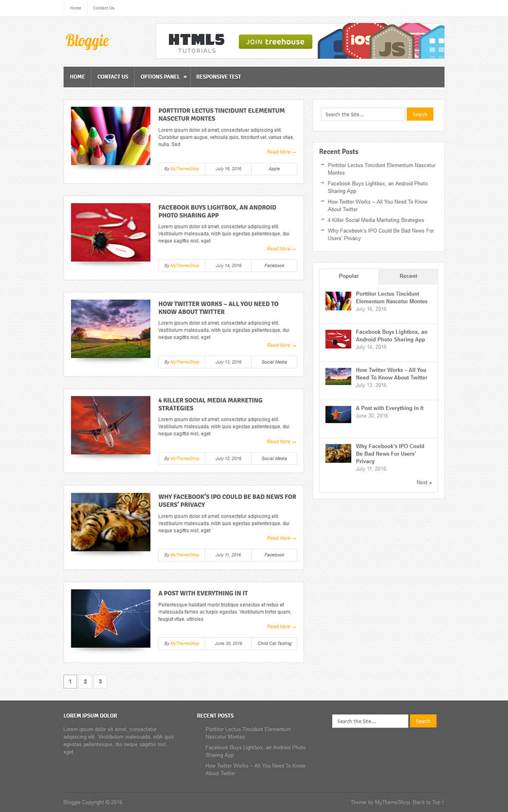Image resolution: width=508 pixels, height=812 pixels.
Task: Click the HTML5 Tutorials treehouse banner
Action: [300, 41]
